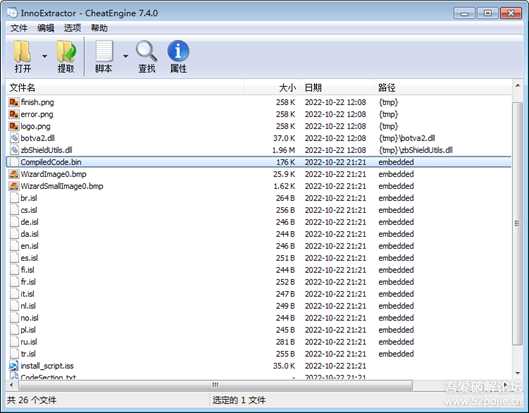529x413 pixels.
Task: Select the botva2.dll file icon
Action: tap(14, 138)
